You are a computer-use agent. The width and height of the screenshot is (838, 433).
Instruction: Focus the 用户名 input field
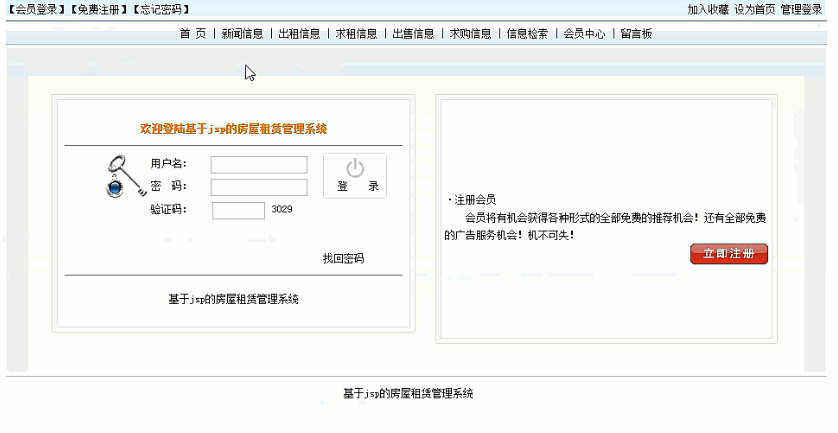point(259,165)
